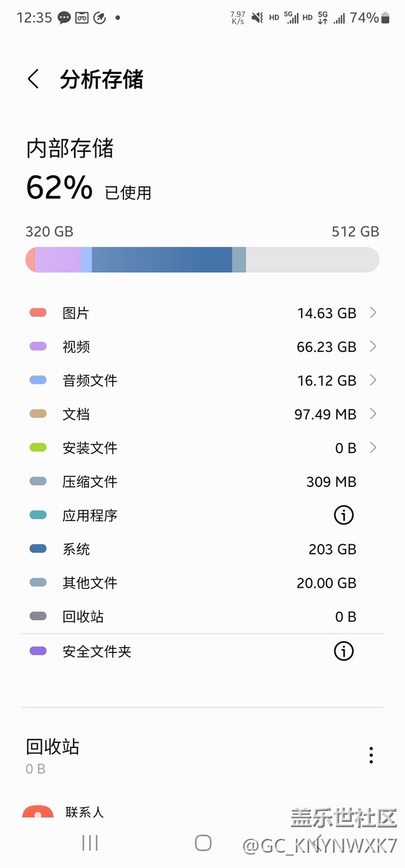The width and height of the screenshot is (405, 868).
Task: Open the 回收站 three-dot more options menu
Action: point(371,755)
